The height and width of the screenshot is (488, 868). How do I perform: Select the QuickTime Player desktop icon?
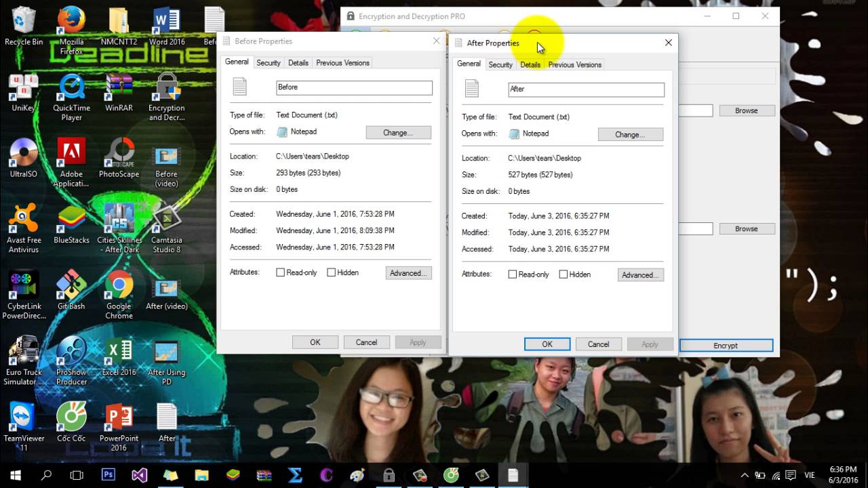(x=71, y=98)
